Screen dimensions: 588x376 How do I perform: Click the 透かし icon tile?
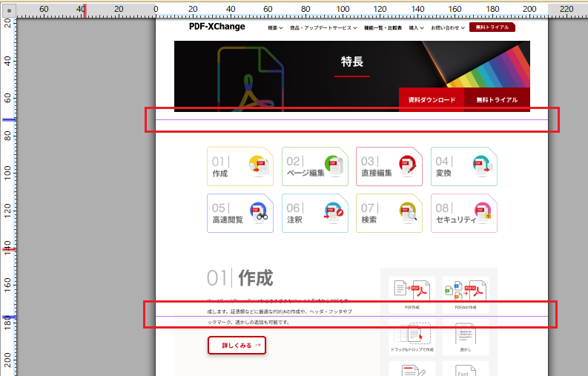466,337
